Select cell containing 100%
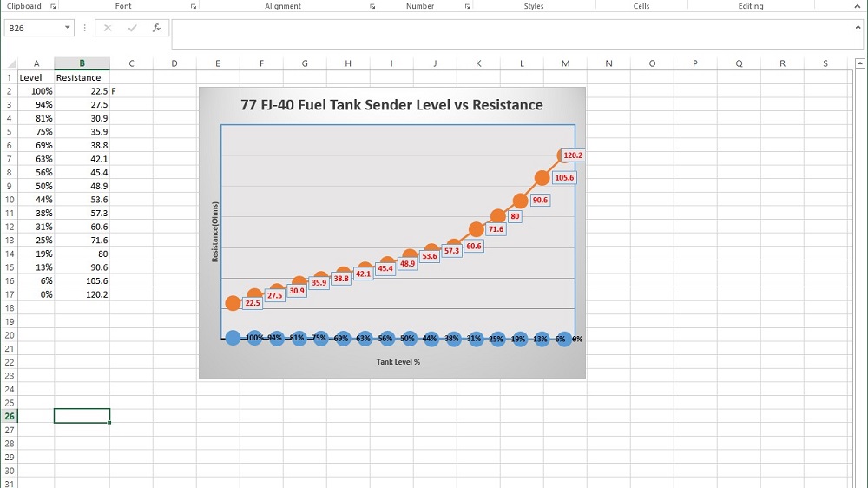The width and height of the screenshot is (868, 488). click(x=36, y=91)
